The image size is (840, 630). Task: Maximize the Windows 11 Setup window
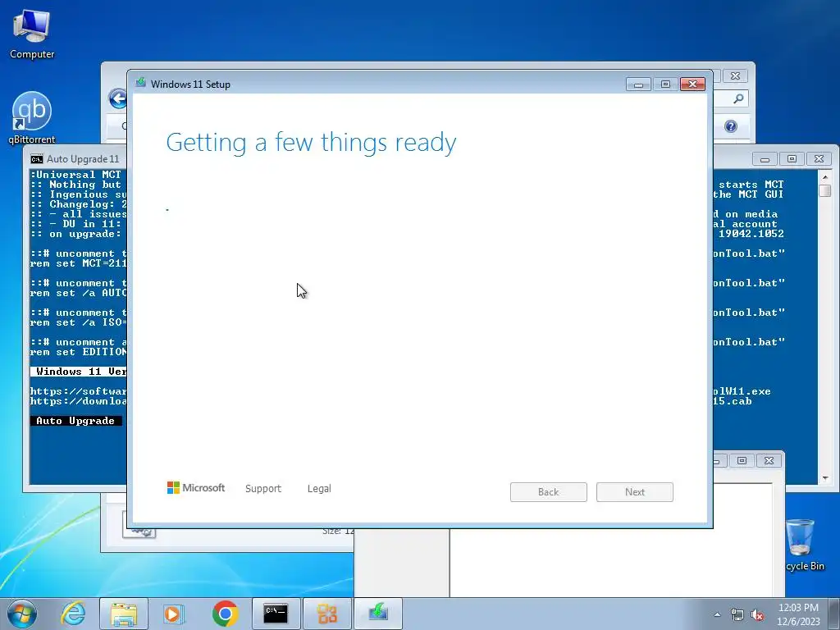[665, 84]
